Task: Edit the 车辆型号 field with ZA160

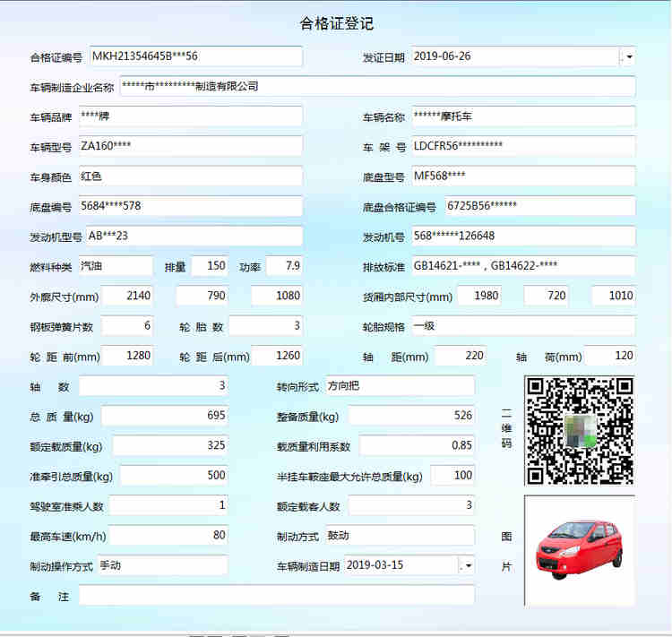Action: [x=190, y=147]
